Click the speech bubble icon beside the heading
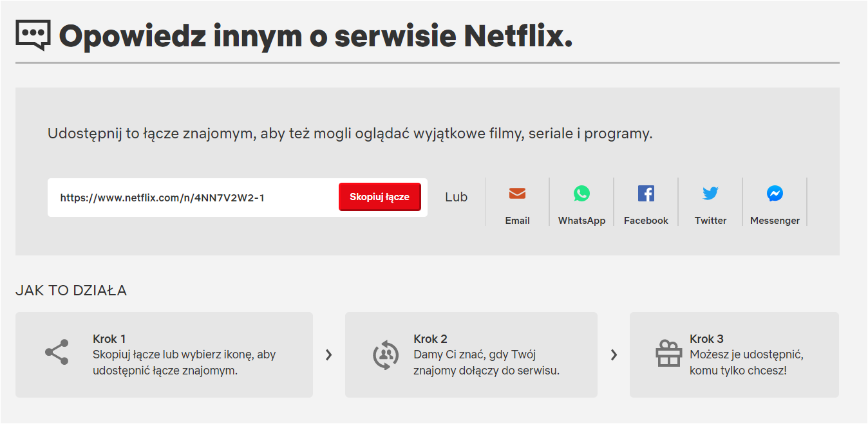Image resolution: width=868 pixels, height=424 pixels. click(33, 35)
